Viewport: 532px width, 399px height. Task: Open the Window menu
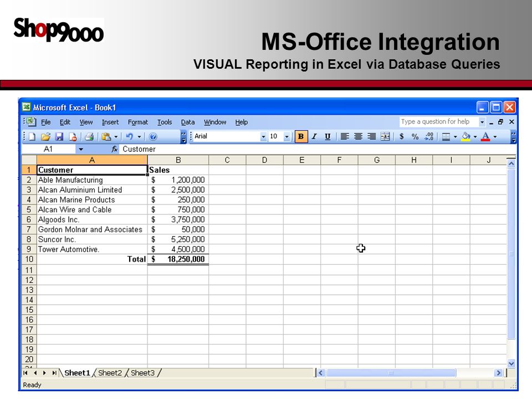click(x=215, y=122)
